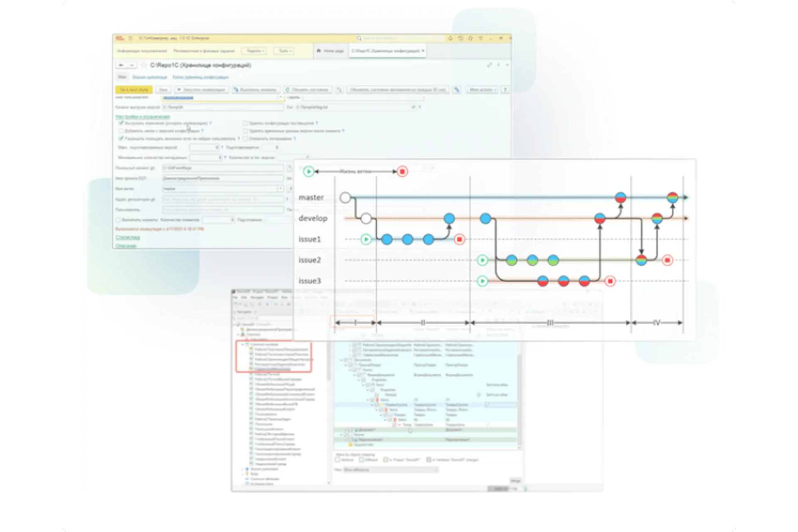
Task: Click the yellow highlighted command button
Action: [x=134, y=90]
